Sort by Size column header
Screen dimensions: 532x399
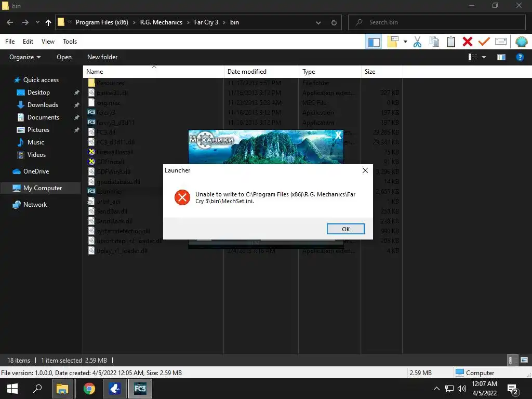382,72
